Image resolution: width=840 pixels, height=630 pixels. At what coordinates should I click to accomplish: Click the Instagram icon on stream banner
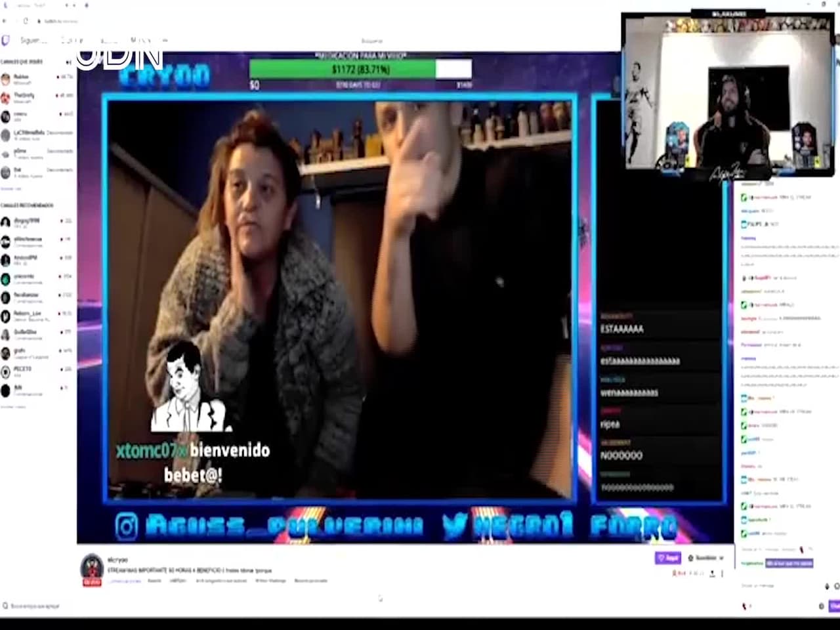(127, 526)
